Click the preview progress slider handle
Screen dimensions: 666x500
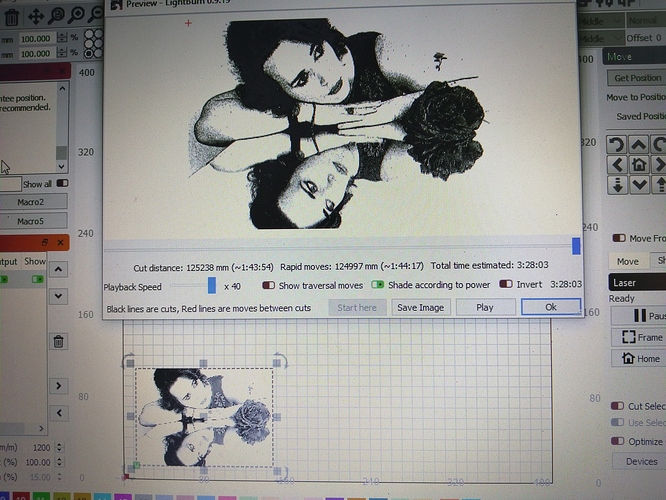(576, 246)
